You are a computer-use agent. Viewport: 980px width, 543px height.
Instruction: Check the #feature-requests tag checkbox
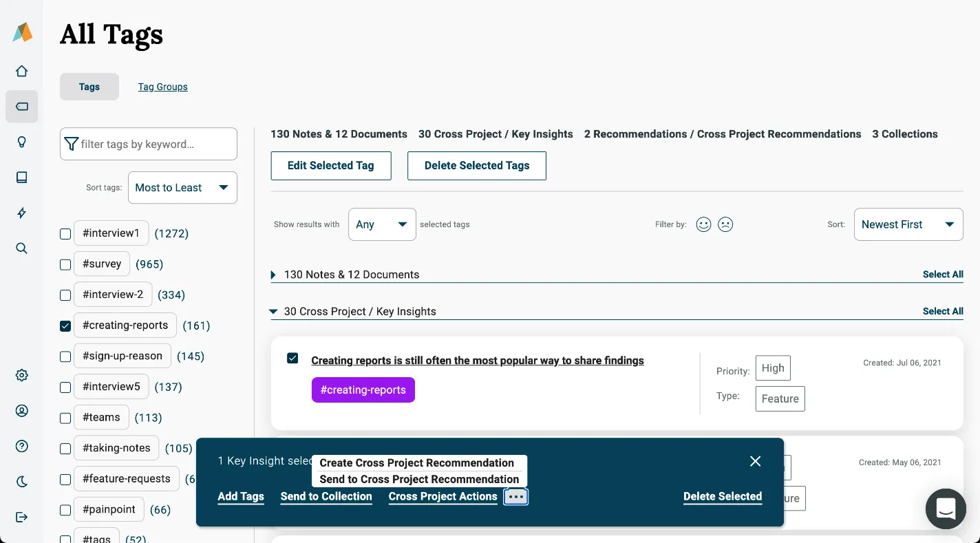65,480
